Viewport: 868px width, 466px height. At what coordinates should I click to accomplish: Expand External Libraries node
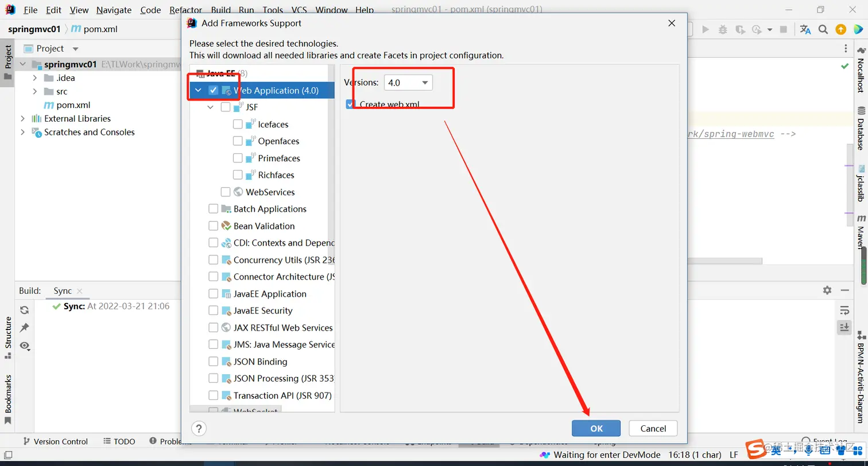23,118
